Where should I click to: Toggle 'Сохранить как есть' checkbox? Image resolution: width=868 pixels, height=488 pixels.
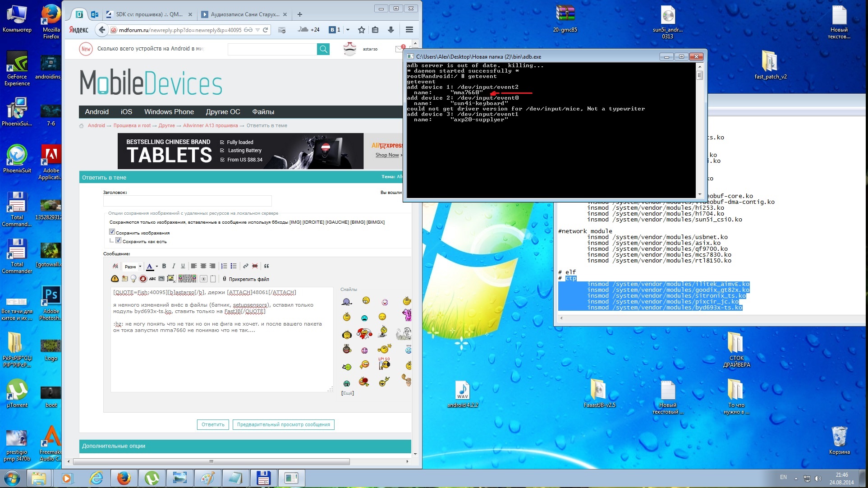[x=119, y=240]
